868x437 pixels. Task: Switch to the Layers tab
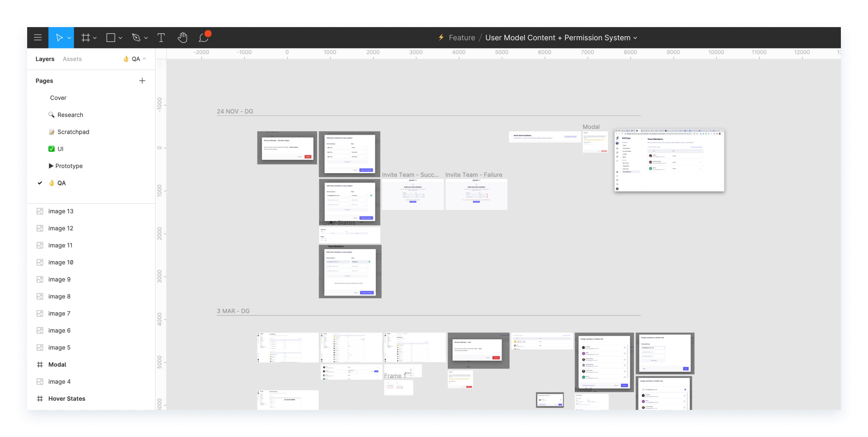coord(44,59)
